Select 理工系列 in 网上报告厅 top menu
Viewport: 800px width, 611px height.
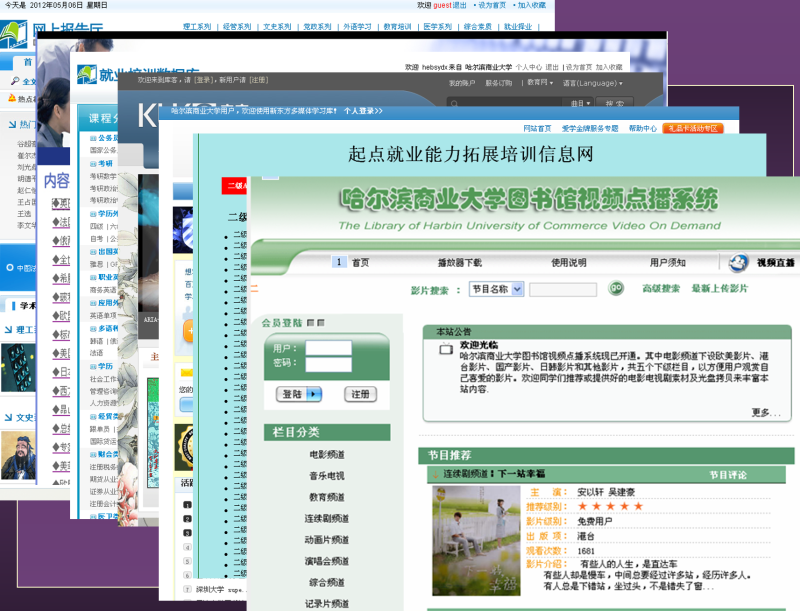(x=197, y=27)
